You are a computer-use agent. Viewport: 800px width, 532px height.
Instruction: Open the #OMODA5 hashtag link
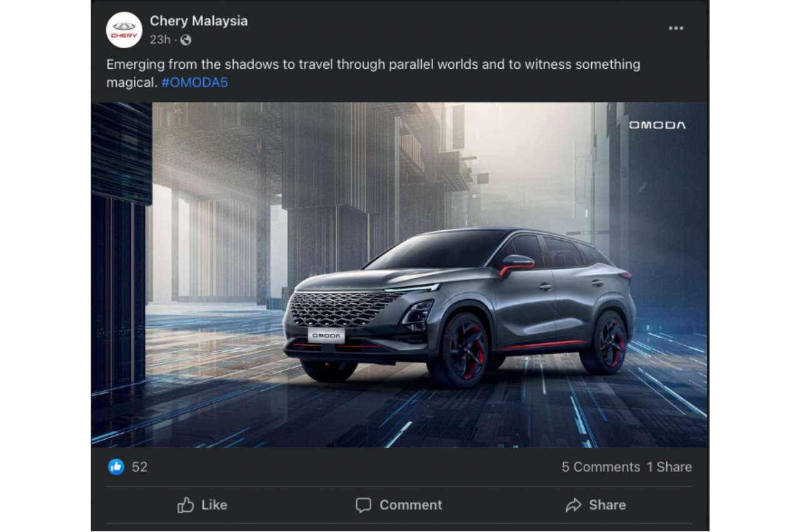click(194, 83)
